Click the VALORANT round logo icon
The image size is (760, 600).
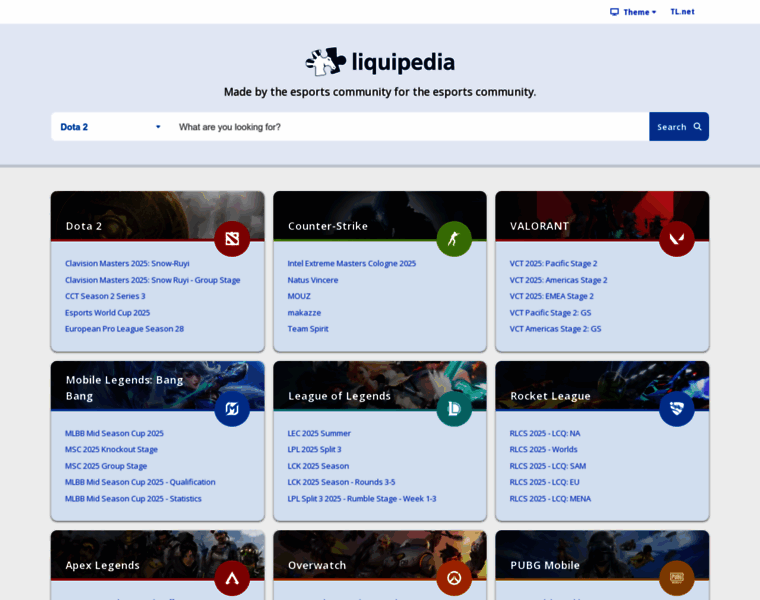[677, 239]
